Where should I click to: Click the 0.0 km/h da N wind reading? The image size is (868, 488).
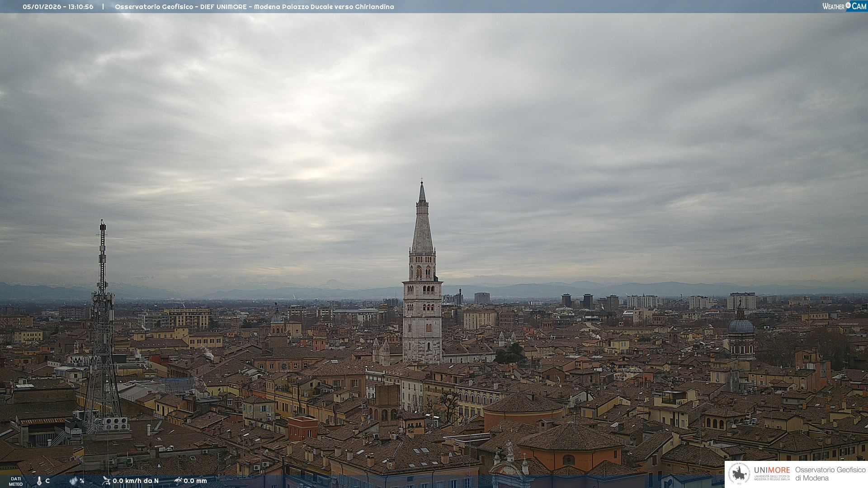[x=136, y=481]
